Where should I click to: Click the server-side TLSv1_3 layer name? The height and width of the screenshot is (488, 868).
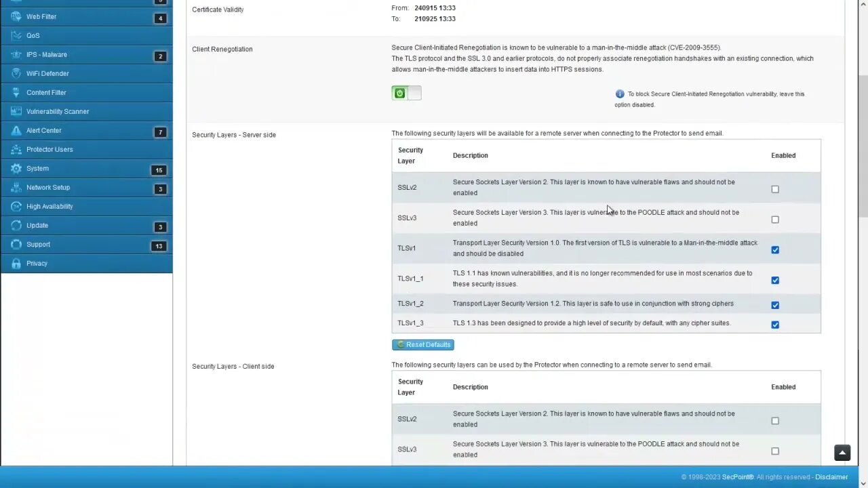point(410,323)
